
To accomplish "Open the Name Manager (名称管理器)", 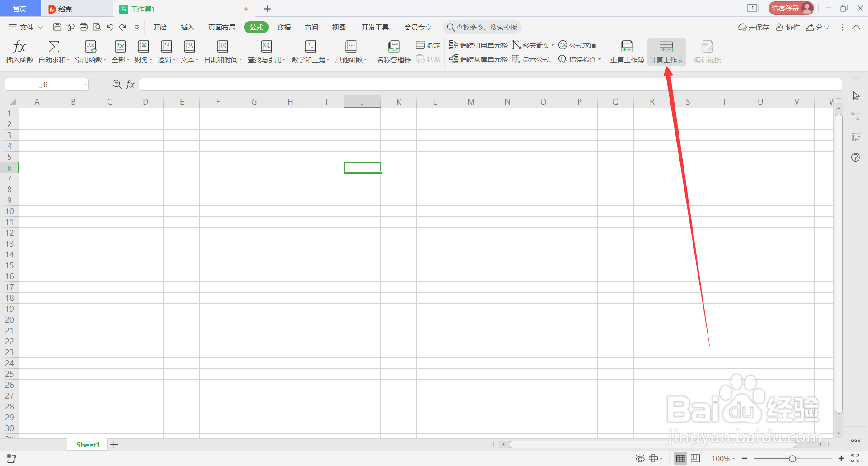I will pyautogui.click(x=394, y=52).
